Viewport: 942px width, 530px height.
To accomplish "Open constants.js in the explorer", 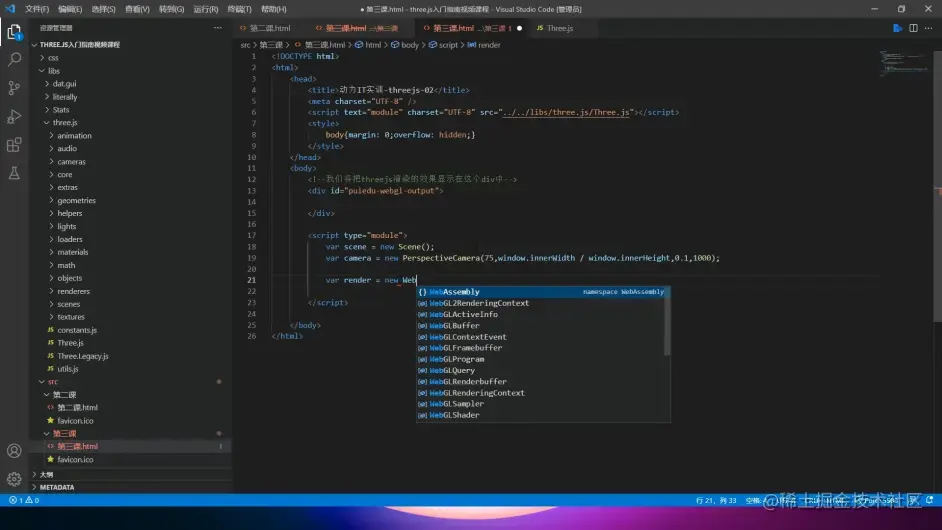I will click(77, 330).
